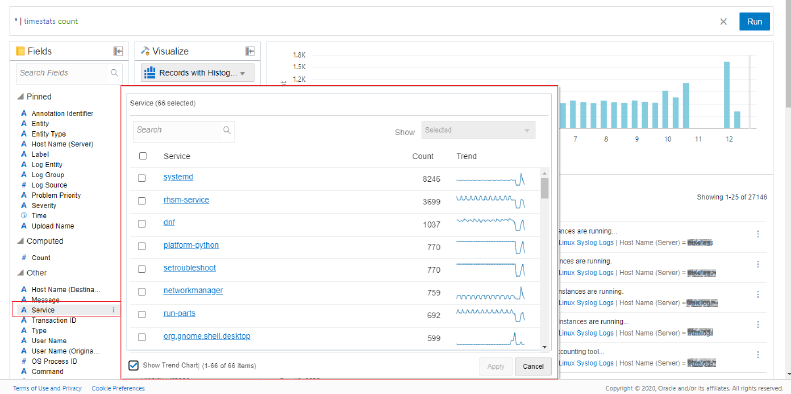Collapse the Fields panel using its arrow icon
Viewport: 791px width, 394px height.
[118, 51]
